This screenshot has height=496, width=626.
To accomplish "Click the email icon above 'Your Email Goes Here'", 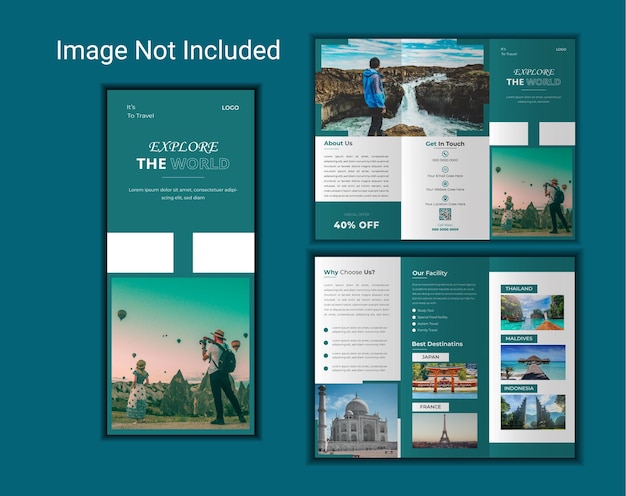I will coord(445,169).
